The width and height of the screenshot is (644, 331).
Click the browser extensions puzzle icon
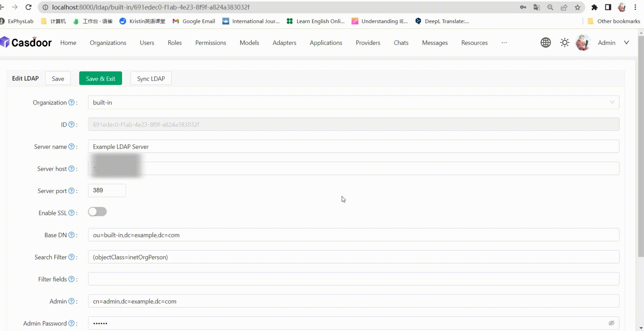[594, 7]
